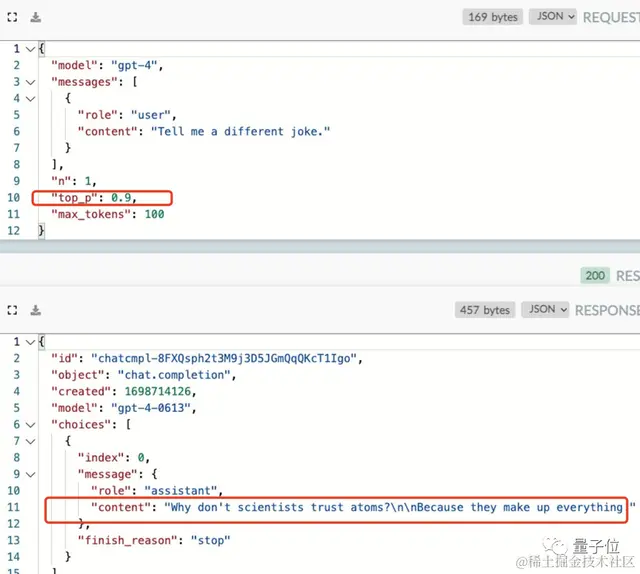Click the "gpt-4" model value
Screen dimensions: 640x574
(134, 65)
